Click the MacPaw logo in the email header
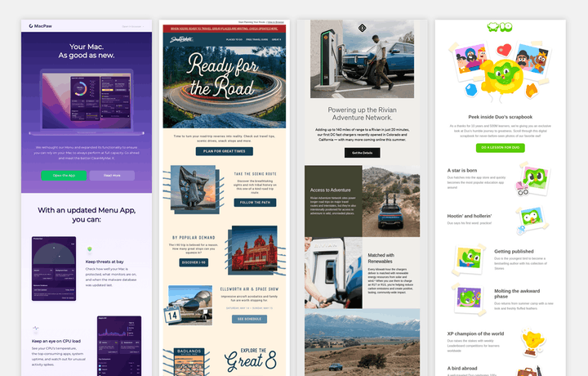 click(x=41, y=26)
